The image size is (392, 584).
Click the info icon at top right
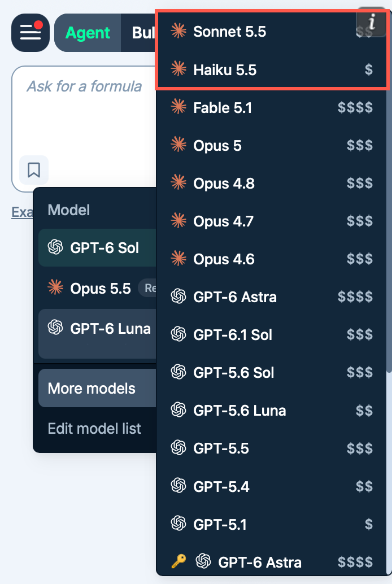click(371, 22)
